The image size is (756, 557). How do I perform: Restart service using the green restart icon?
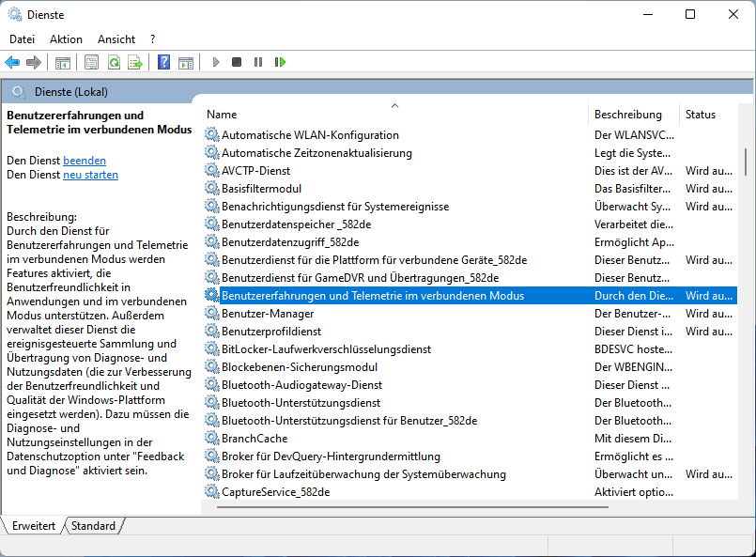tap(280, 63)
